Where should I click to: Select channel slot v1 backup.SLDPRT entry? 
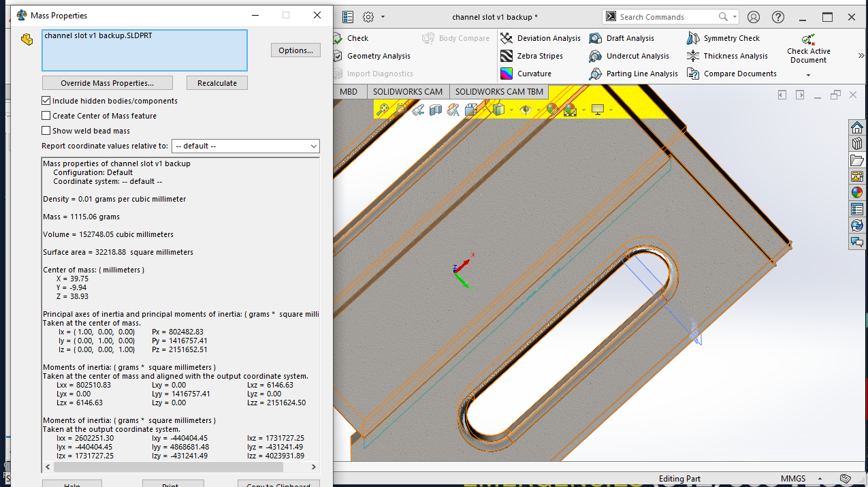[x=98, y=35]
